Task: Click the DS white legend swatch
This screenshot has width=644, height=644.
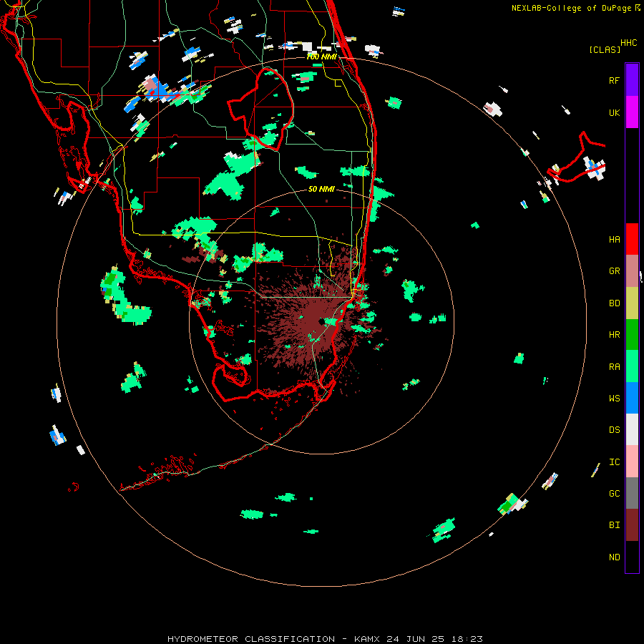Action: (x=632, y=429)
